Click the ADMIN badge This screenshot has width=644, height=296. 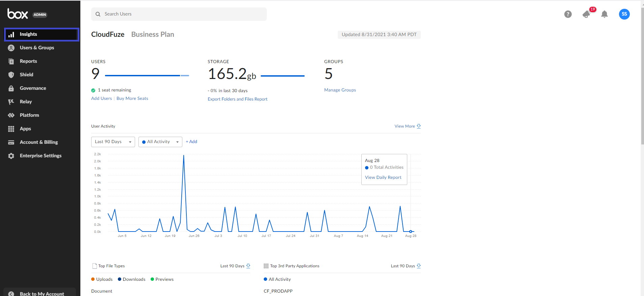pos(40,15)
